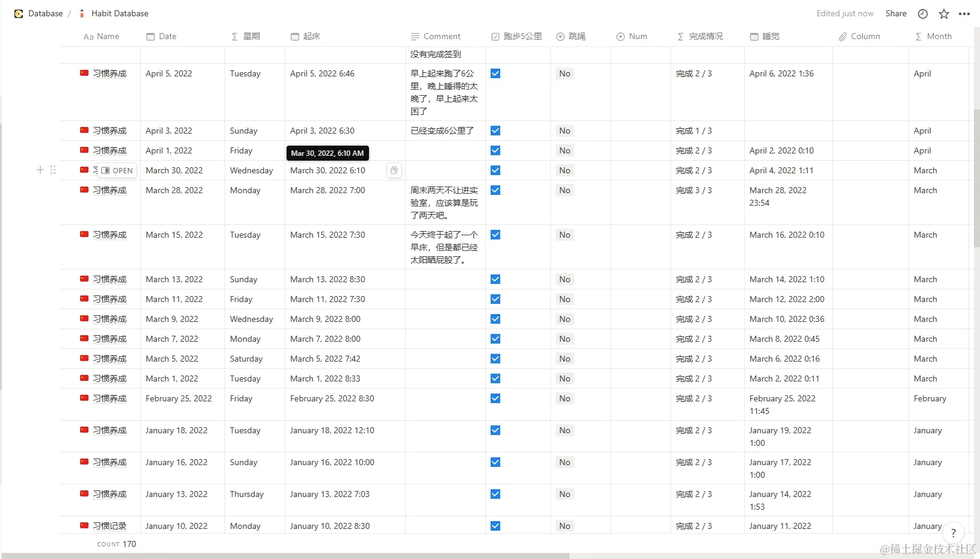Open the 跳绳 column header menu
This screenshot has height=559, width=980.
point(571,37)
